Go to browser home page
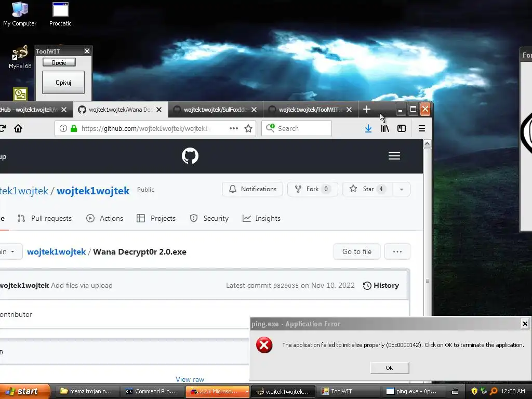This screenshot has width=532, height=399. 18,129
